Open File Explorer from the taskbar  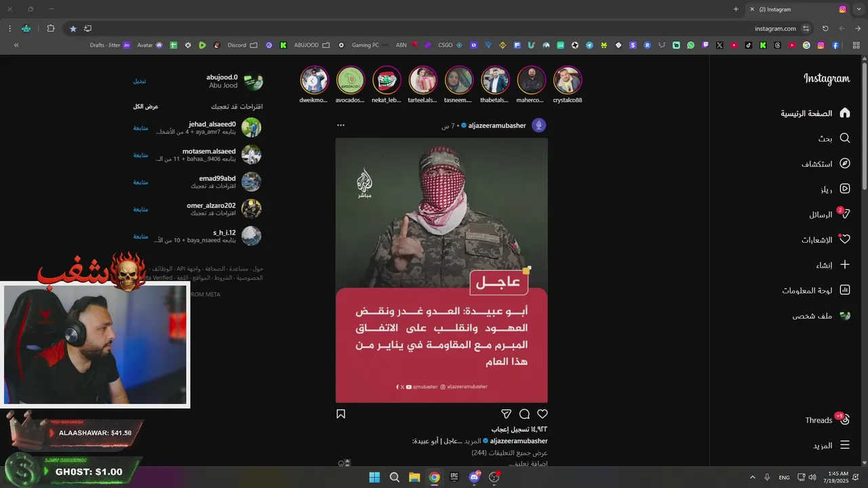414,477
